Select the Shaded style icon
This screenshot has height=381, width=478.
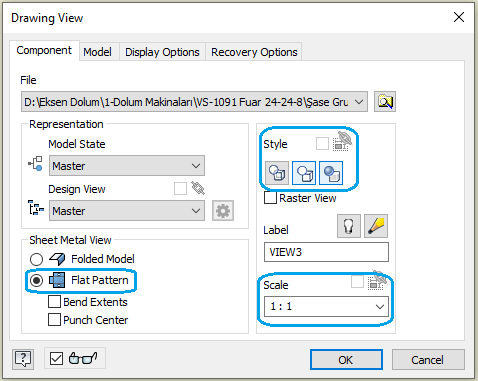[x=331, y=173]
